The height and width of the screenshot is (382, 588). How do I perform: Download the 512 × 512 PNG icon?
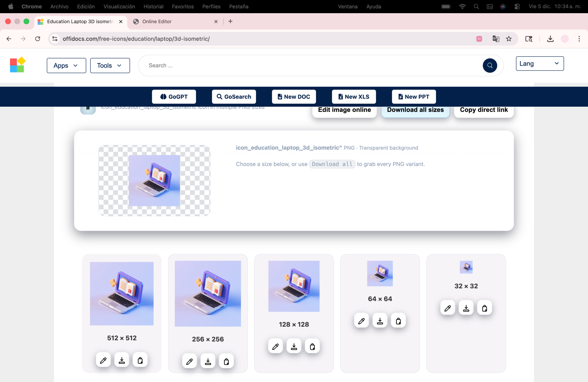122,360
